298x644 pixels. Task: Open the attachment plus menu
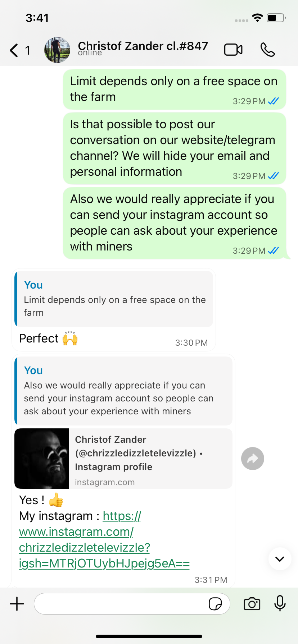point(17,604)
